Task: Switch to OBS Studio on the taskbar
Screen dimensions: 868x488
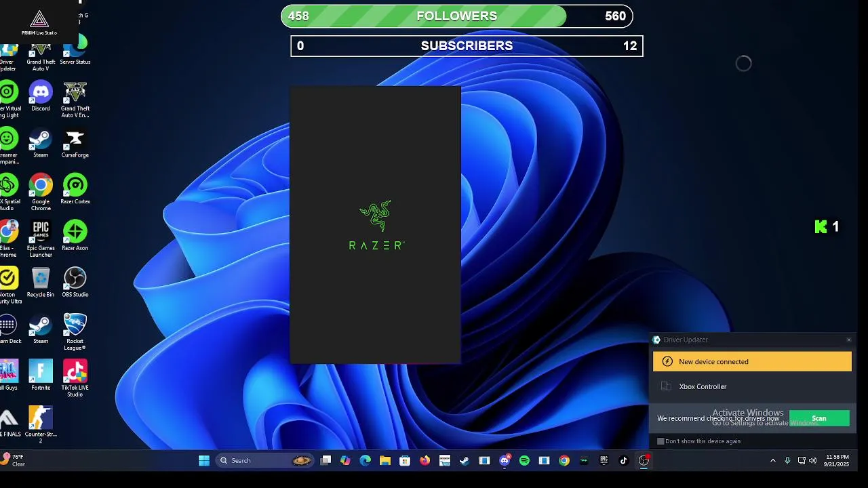Action: [644, 461]
